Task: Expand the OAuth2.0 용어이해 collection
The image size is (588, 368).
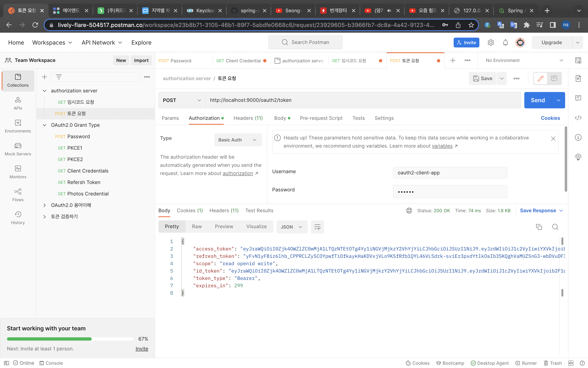Action: point(45,205)
